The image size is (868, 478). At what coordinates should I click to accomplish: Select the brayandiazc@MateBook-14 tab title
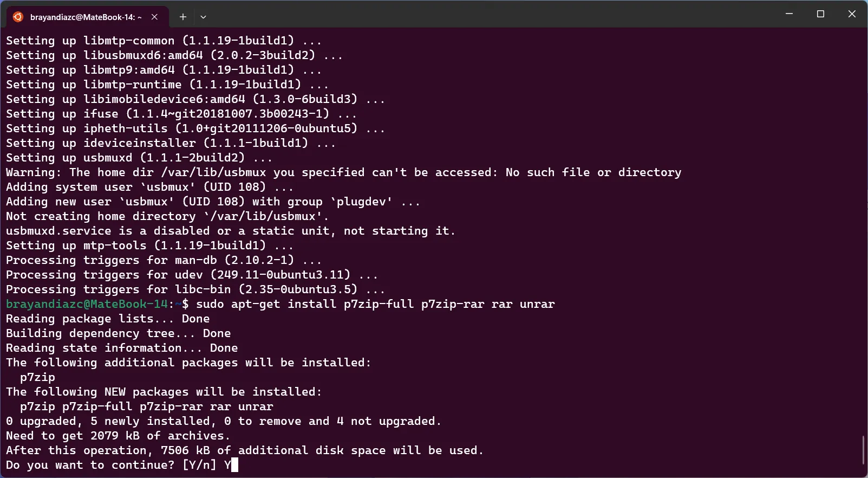click(x=86, y=17)
